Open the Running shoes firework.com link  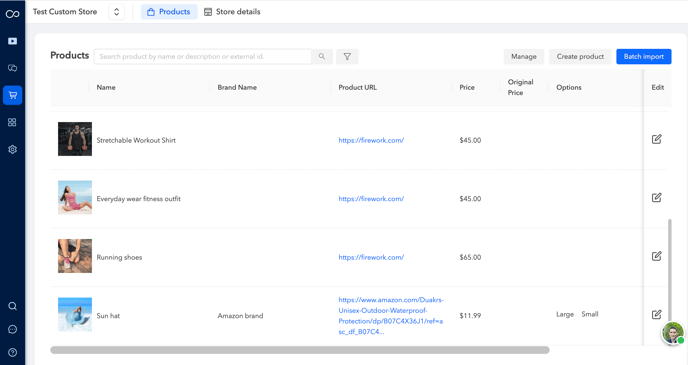point(371,257)
